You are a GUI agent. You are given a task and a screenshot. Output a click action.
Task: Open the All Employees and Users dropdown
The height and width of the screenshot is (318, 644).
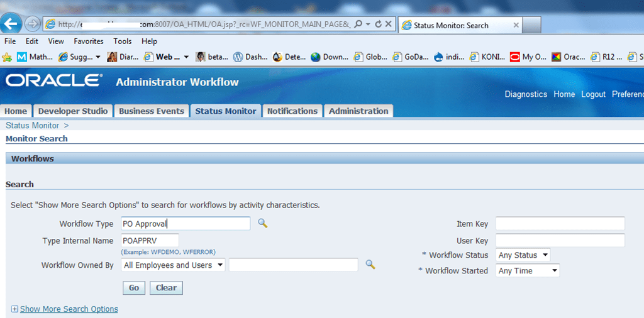(174, 265)
